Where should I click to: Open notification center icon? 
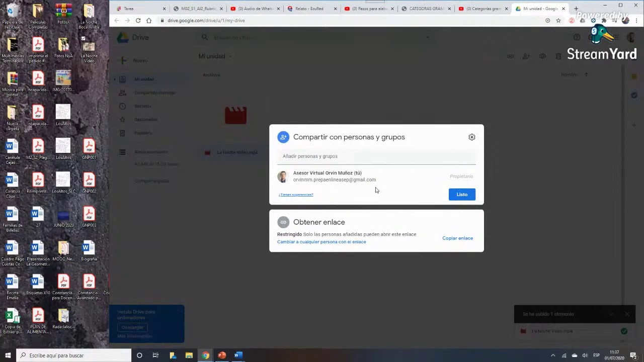[633, 355]
